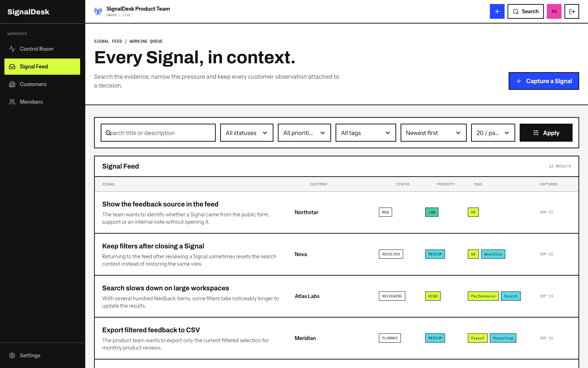Click the broadcast team icon beside SignalDesk Product Team

[98, 11]
